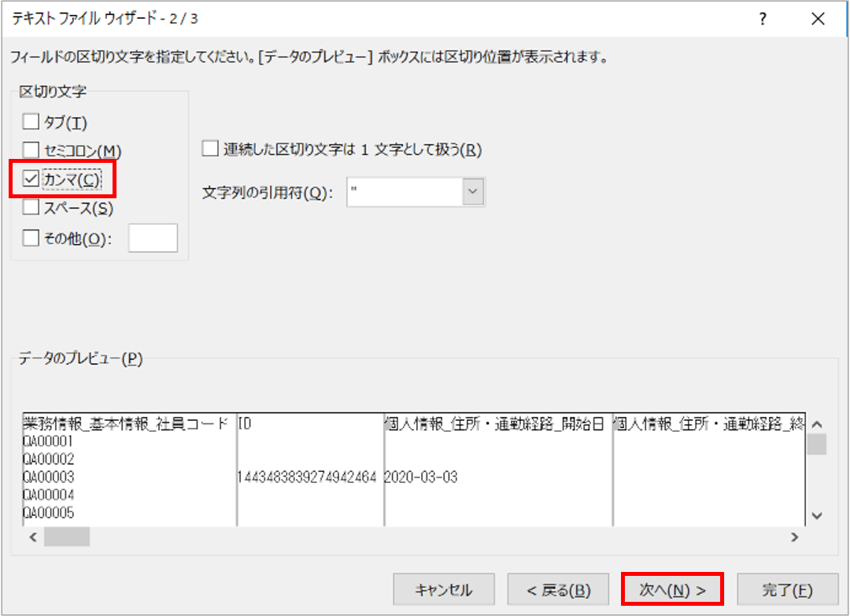Click the help question mark icon
850x616 pixels.
point(763,19)
